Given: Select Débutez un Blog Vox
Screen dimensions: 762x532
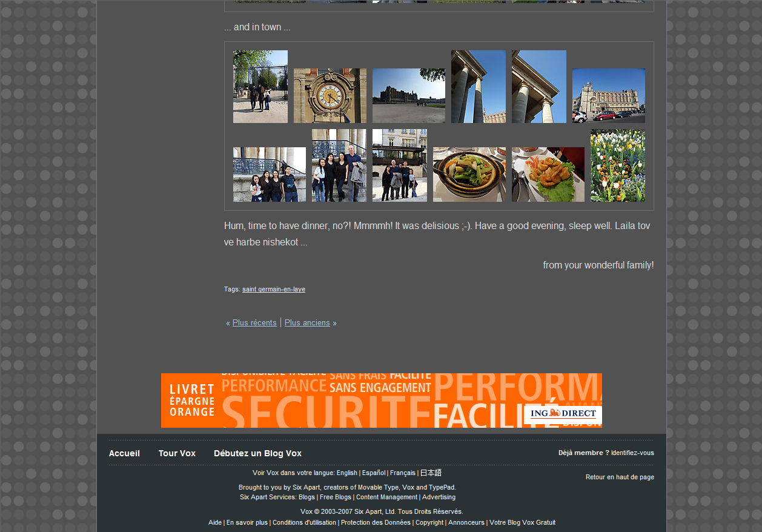Looking at the screenshot, I should click(x=257, y=454).
